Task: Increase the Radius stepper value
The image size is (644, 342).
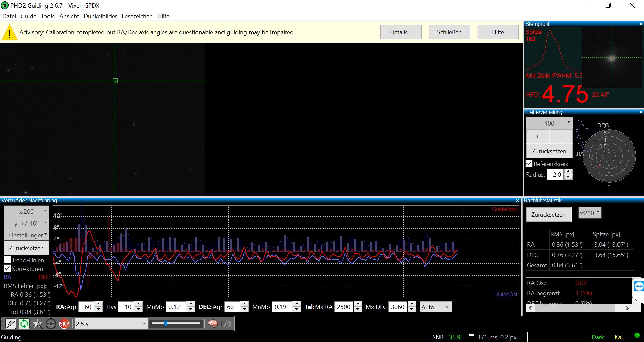Action: pyautogui.click(x=568, y=172)
